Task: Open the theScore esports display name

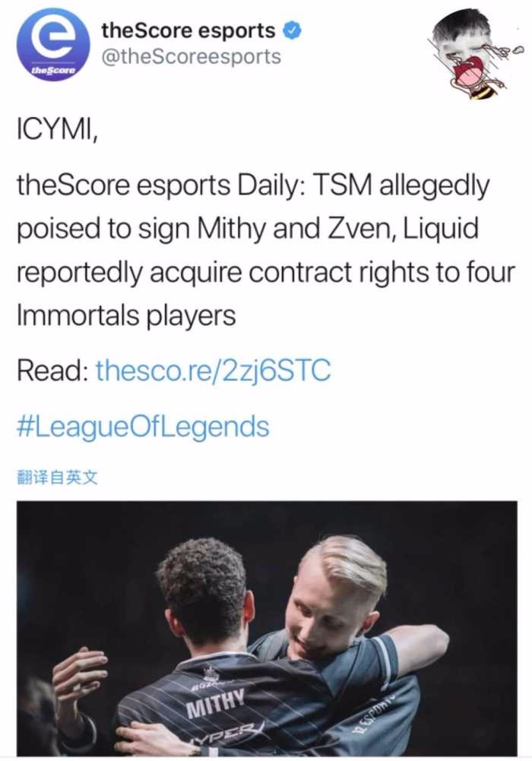Action: (x=188, y=31)
